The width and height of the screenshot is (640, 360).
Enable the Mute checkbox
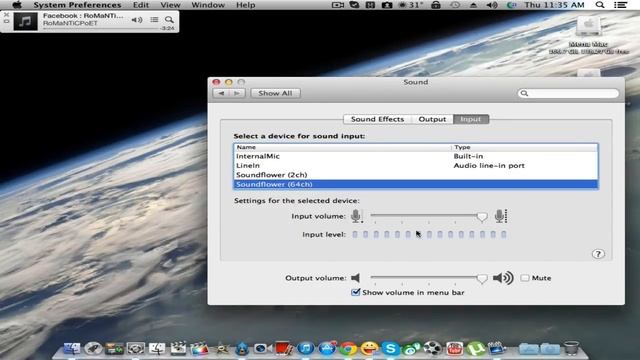pos(525,278)
